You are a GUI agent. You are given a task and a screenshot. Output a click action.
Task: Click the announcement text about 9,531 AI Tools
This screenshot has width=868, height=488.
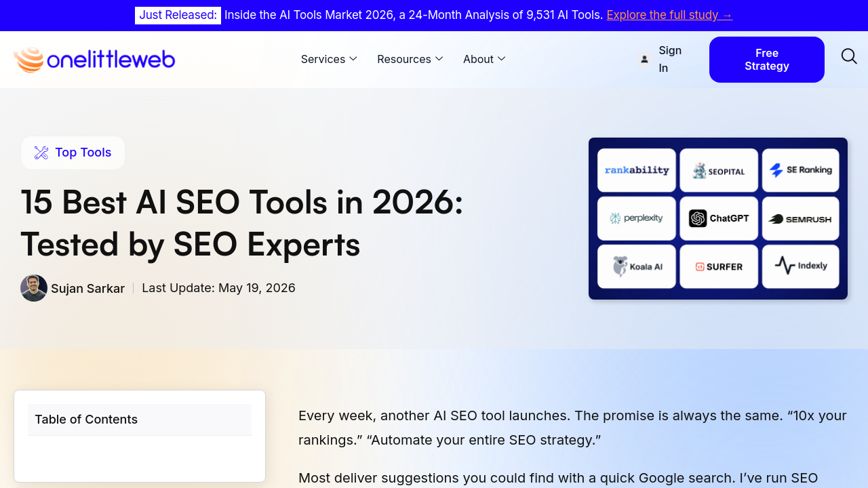pos(414,15)
